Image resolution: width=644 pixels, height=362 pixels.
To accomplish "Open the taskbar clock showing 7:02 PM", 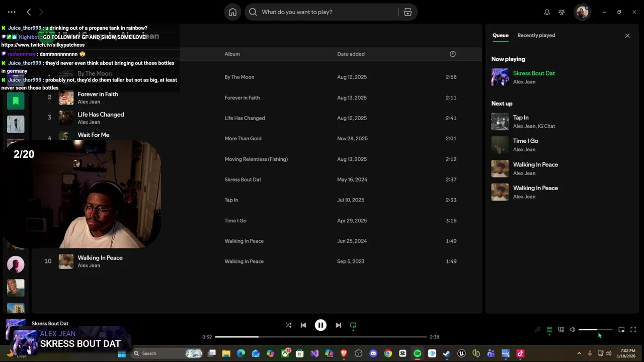I will click(627, 353).
